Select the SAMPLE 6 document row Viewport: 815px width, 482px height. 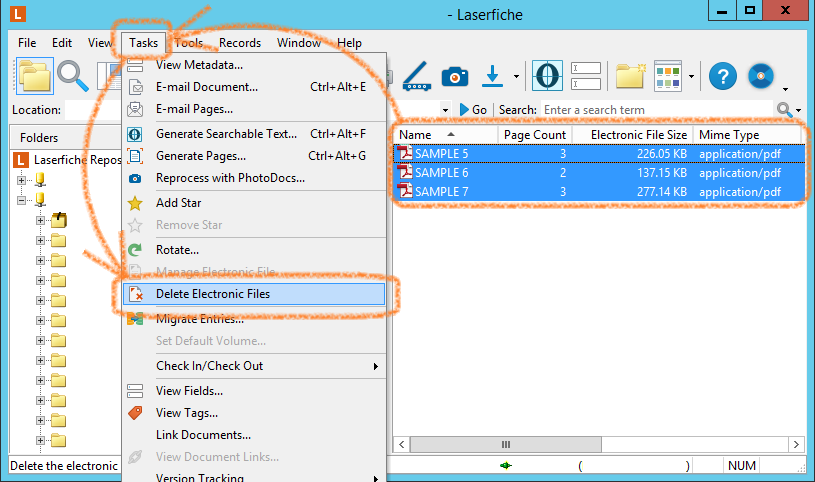pyautogui.click(x=599, y=173)
